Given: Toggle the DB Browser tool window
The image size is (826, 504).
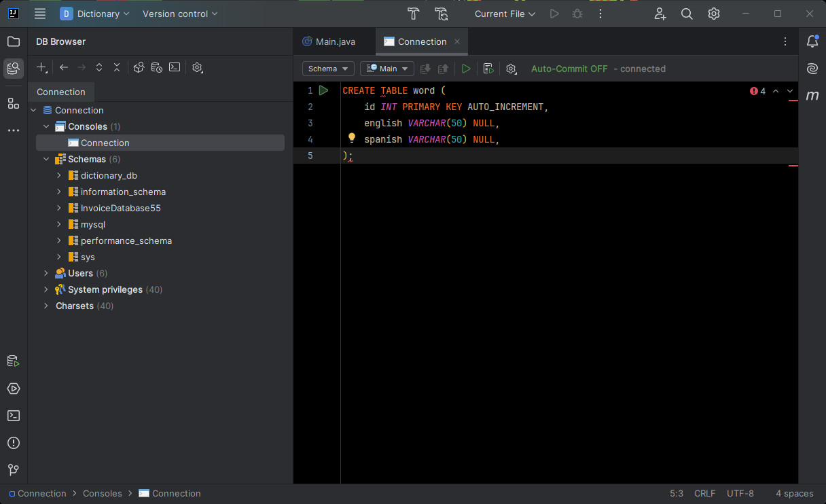Looking at the screenshot, I should click(13, 68).
